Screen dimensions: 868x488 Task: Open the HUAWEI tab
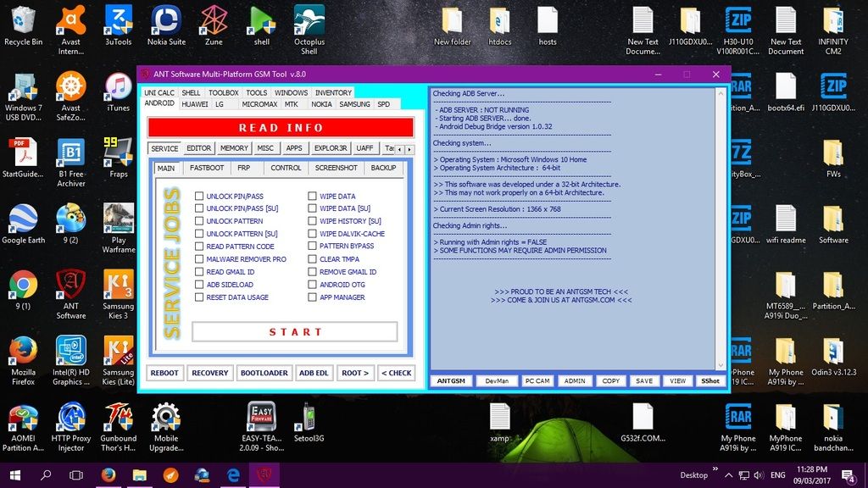(195, 104)
